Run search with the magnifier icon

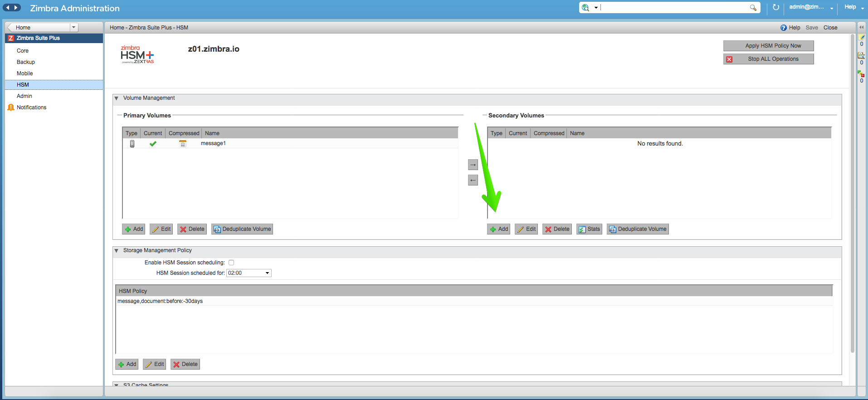pyautogui.click(x=753, y=8)
